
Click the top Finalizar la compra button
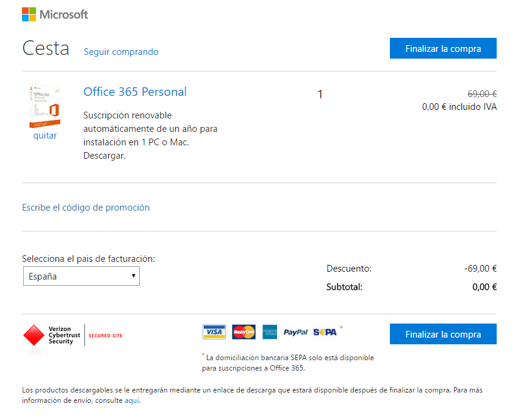click(443, 48)
